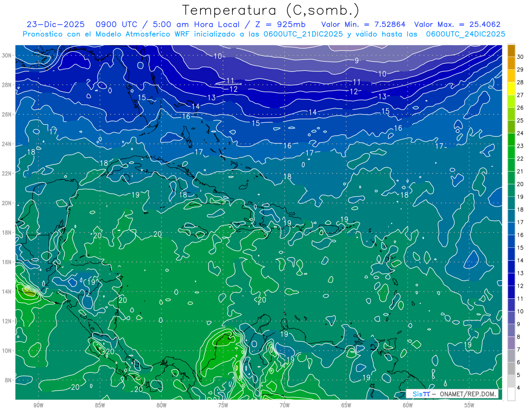Click the "Pronostico con el Modelo Atmosferico WRF" subtitle line
The image size is (532, 411).
click(x=264, y=34)
